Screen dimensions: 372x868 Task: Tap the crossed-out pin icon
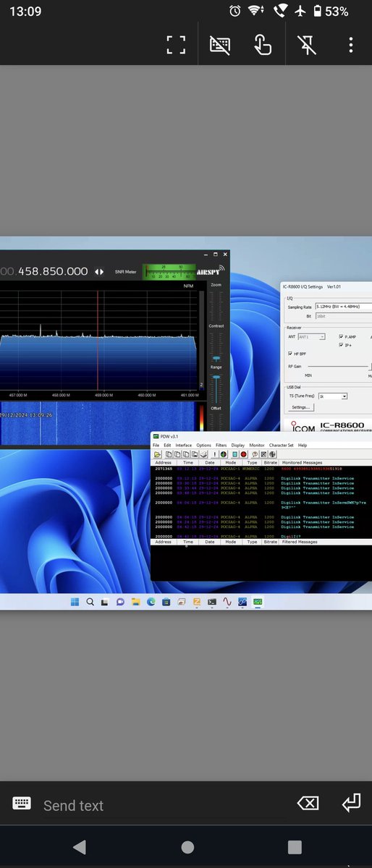(x=307, y=45)
